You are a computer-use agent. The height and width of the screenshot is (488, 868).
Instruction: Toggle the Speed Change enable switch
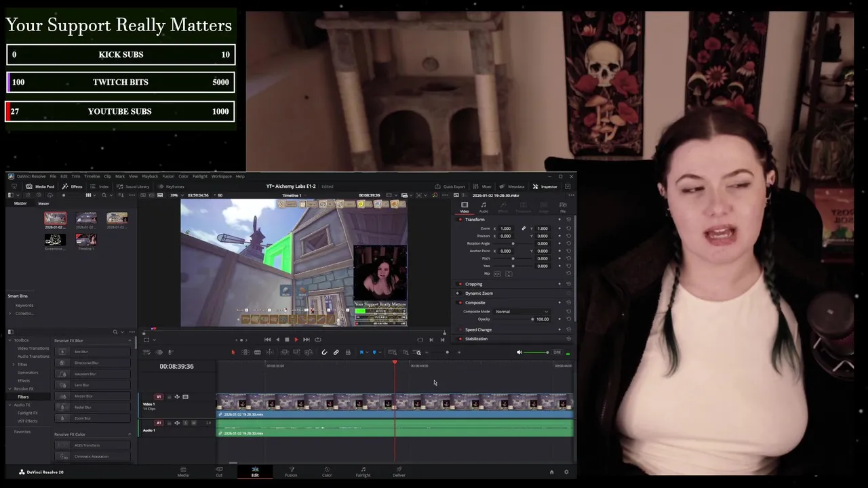[460, 329]
